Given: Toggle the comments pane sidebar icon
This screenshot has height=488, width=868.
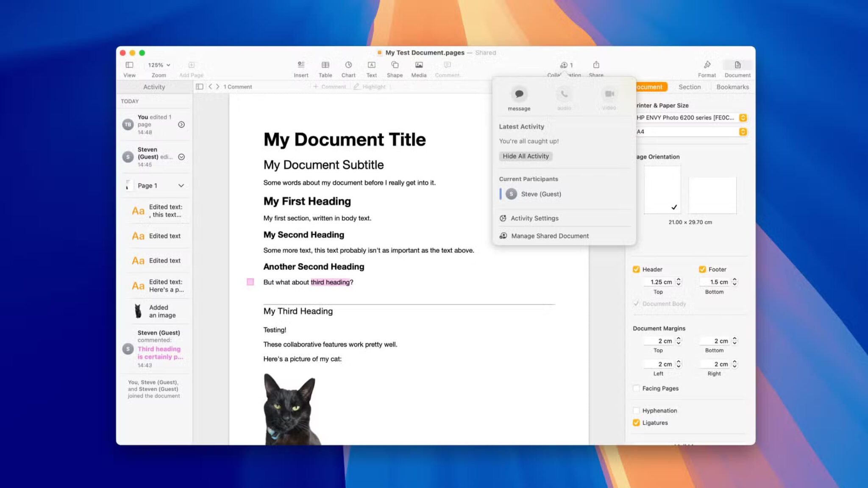Looking at the screenshot, I should (199, 86).
